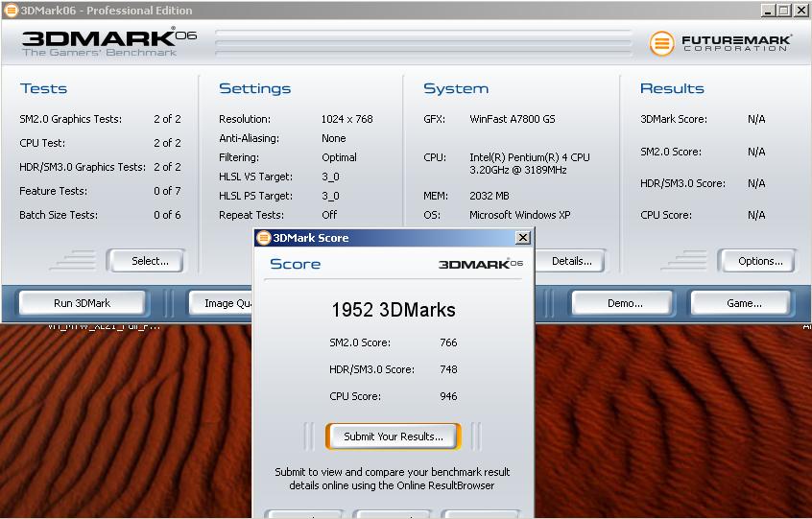The height and width of the screenshot is (519, 812).
Task: Click the Results section heading
Action: (x=672, y=88)
